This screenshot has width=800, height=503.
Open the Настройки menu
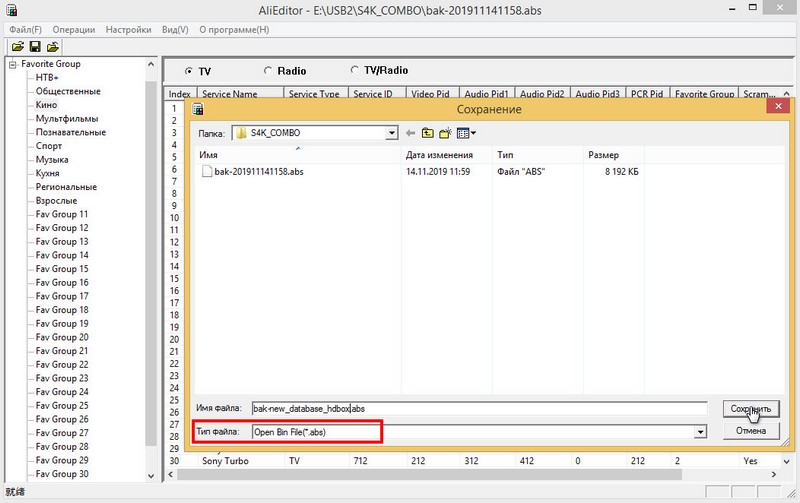pyautogui.click(x=128, y=30)
